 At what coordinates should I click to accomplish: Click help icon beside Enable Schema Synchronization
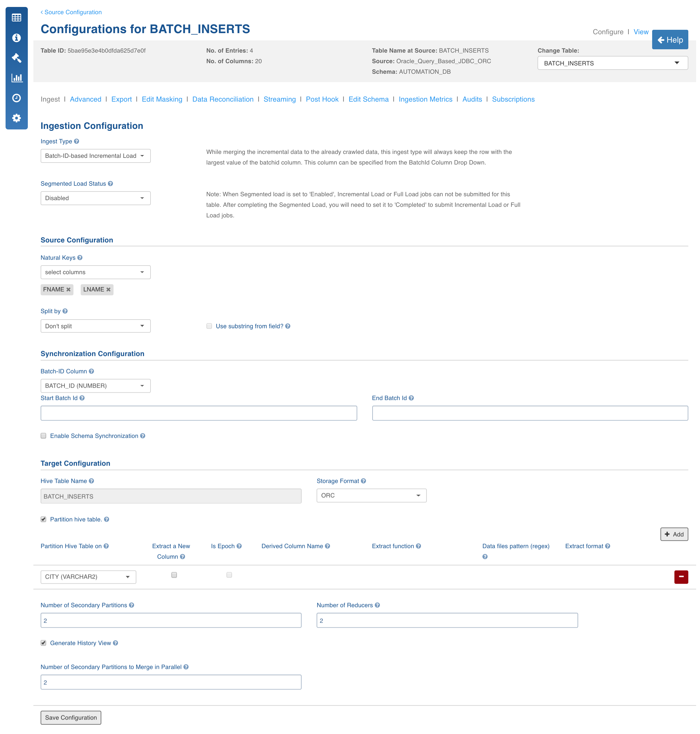pyautogui.click(x=143, y=436)
